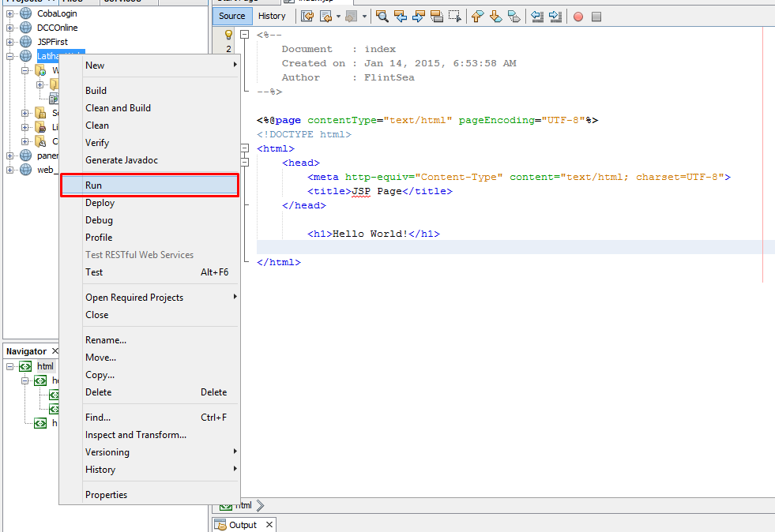Viewport: 775px width, 532px height.
Task: Collapse the html node in Navigator
Action: tap(9, 367)
